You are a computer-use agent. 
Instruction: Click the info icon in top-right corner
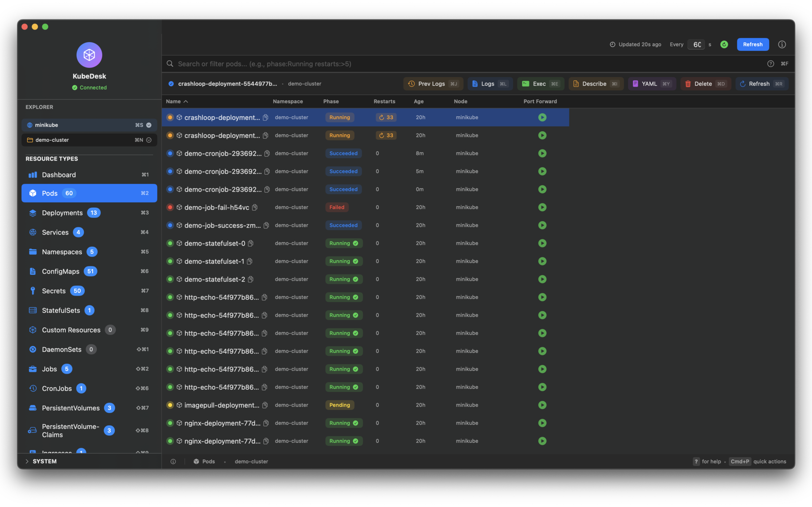782,44
